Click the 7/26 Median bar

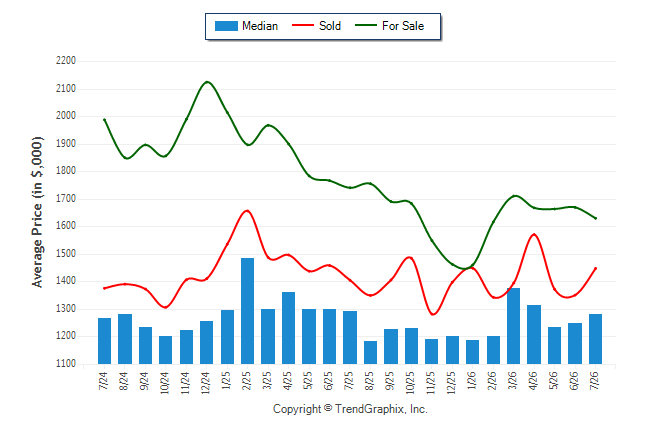pos(595,339)
